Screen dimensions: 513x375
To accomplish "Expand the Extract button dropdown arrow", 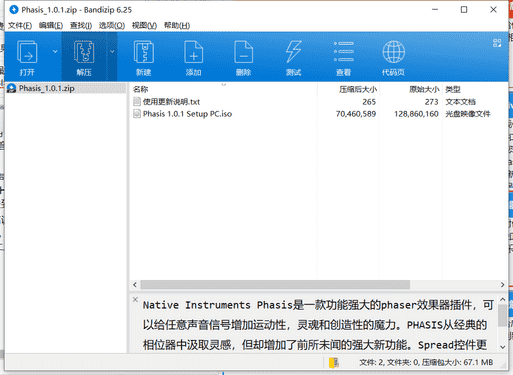I will (x=112, y=51).
